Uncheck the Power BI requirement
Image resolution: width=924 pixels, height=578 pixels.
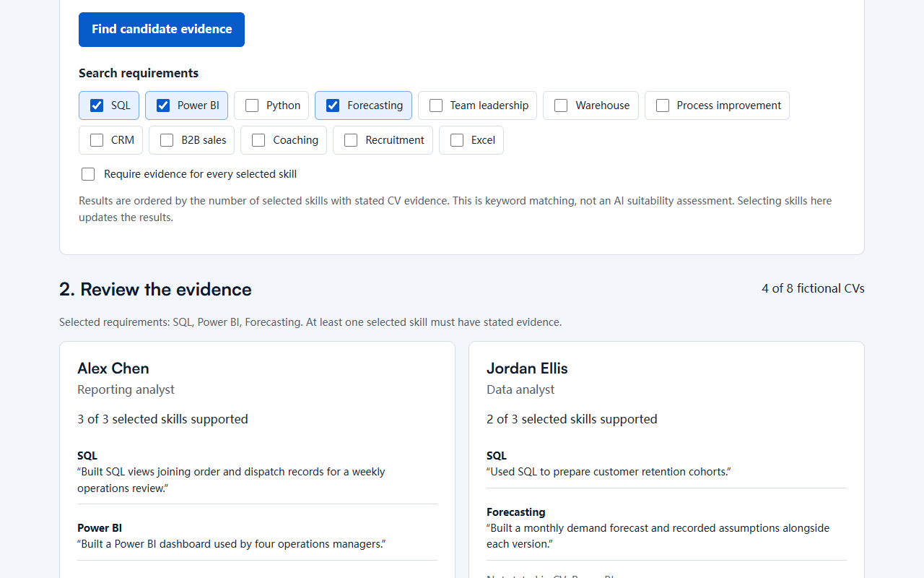(163, 105)
